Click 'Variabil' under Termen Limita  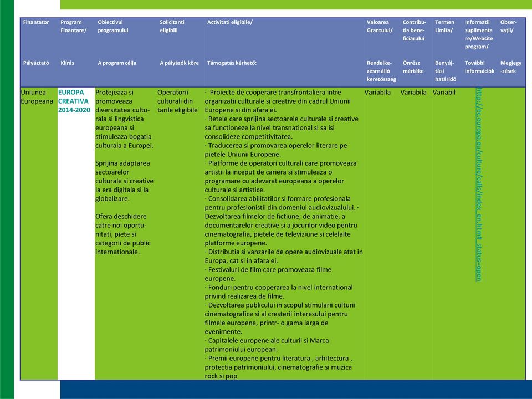pyautogui.click(x=444, y=93)
